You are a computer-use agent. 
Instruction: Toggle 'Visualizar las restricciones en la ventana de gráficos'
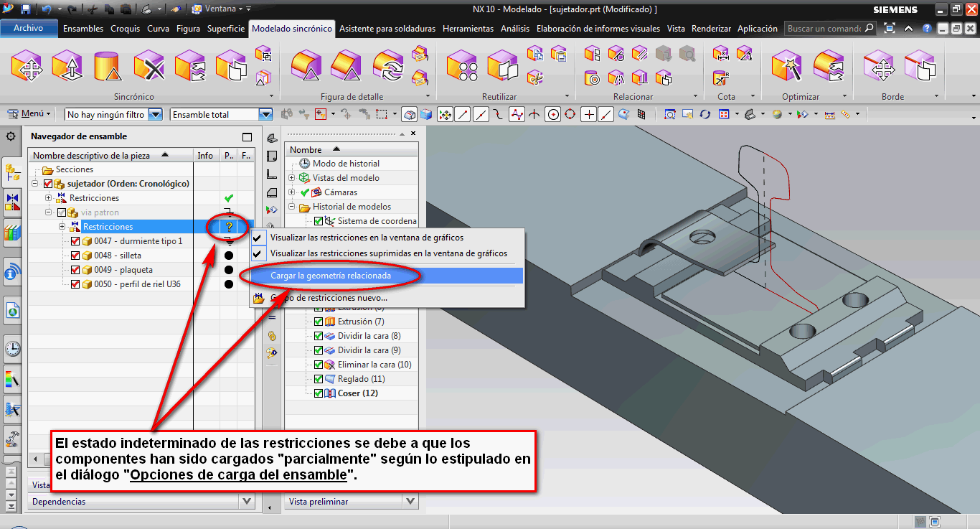[387, 238]
